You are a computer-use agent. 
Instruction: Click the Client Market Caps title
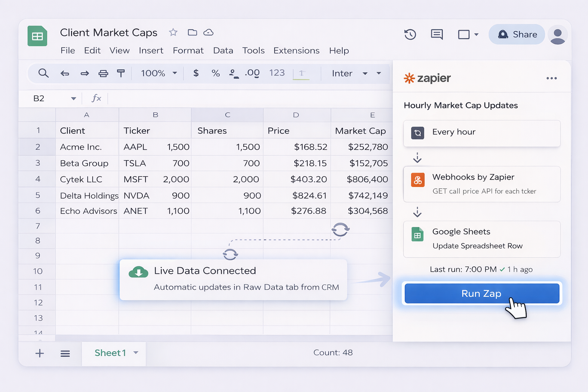(109, 33)
